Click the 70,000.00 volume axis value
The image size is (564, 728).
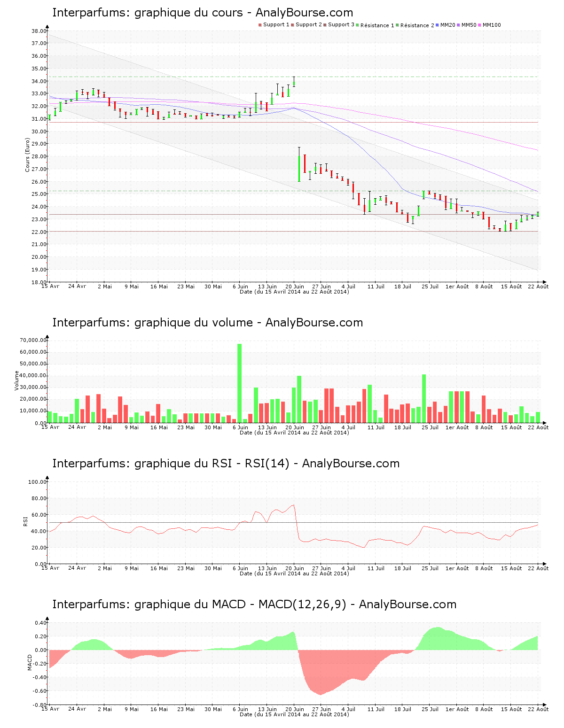[x=33, y=340]
